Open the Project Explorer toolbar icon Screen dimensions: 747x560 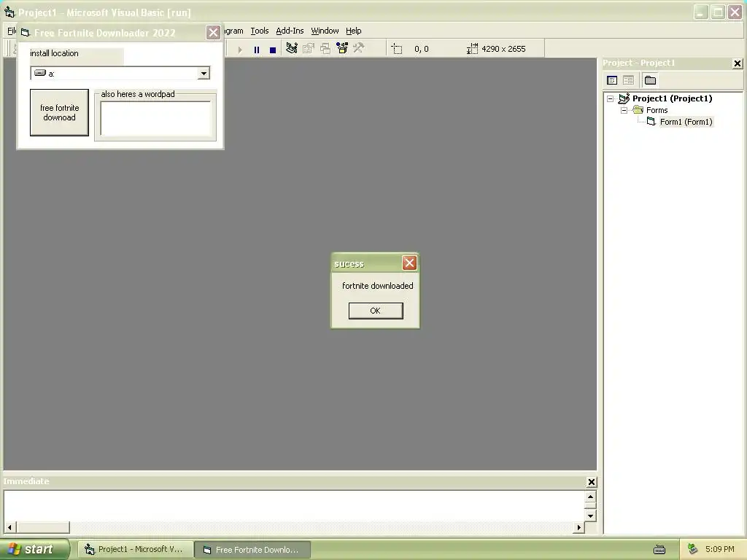(292, 48)
